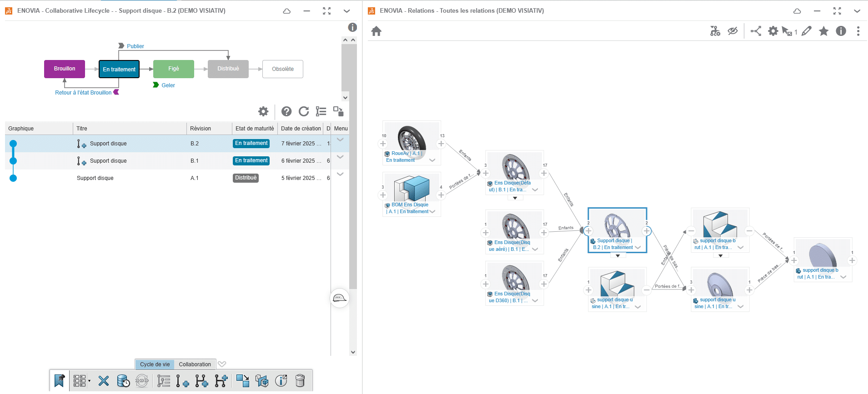This screenshot has width=868, height=394.
Task: Click the stacked squares icon above table's Menu column
Action: [x=338, y=111]
